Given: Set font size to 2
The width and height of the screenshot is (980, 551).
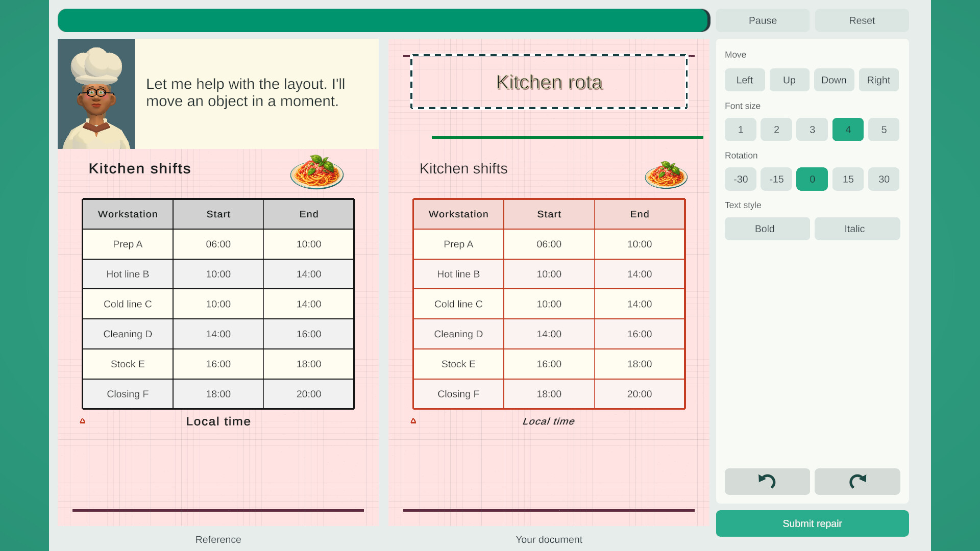Looking at the screenshot, I should (776, 130).
